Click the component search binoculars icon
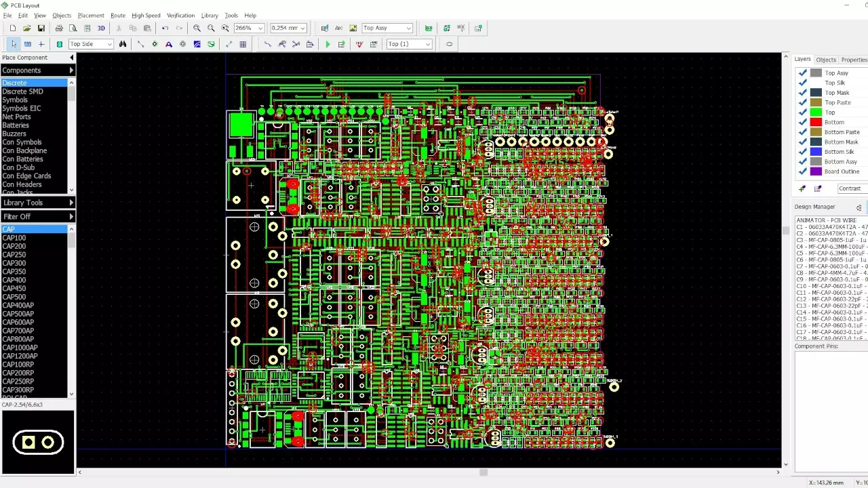 pos(122,43)
